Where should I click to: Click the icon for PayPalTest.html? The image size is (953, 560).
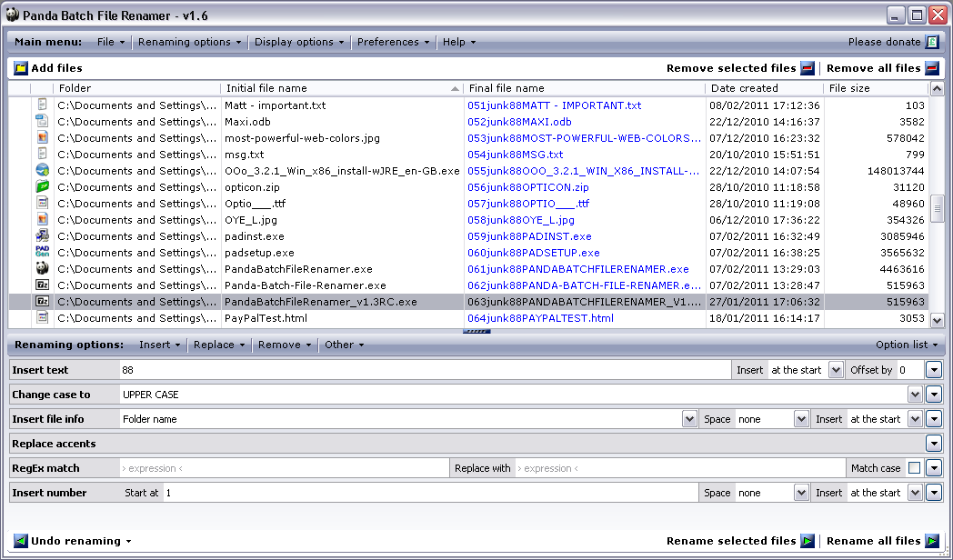tap(42, 317)
